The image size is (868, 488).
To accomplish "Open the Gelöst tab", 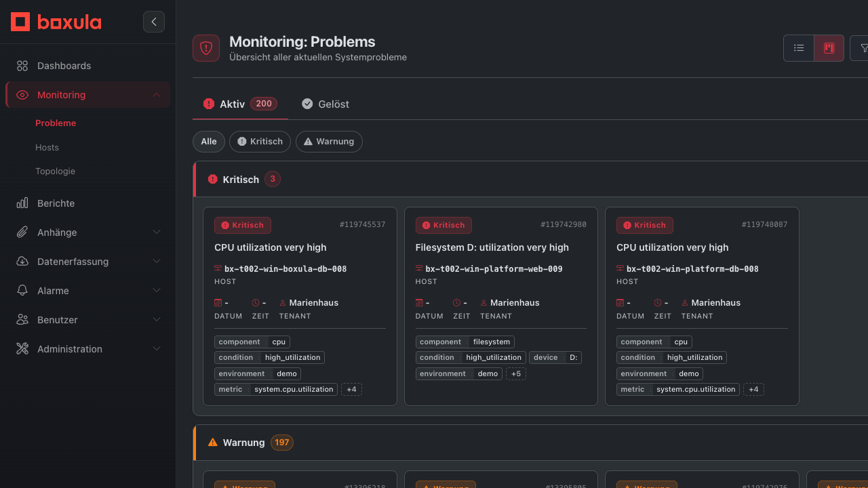I will pyautogui.click(x=325, y=104).
